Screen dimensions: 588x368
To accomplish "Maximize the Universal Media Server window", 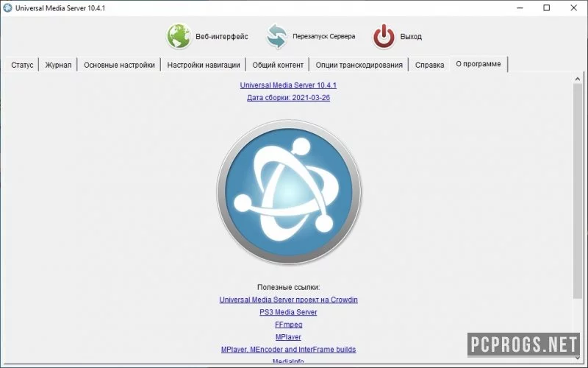I will click(x=547, y=8).
